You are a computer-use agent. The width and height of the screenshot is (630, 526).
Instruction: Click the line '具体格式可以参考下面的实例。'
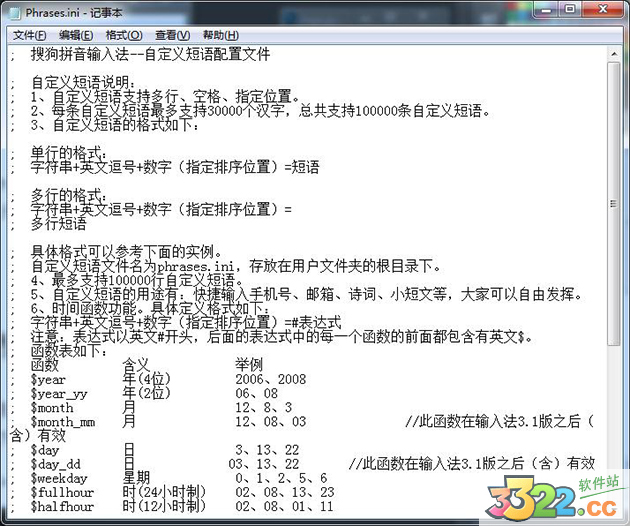coord(127,252)
